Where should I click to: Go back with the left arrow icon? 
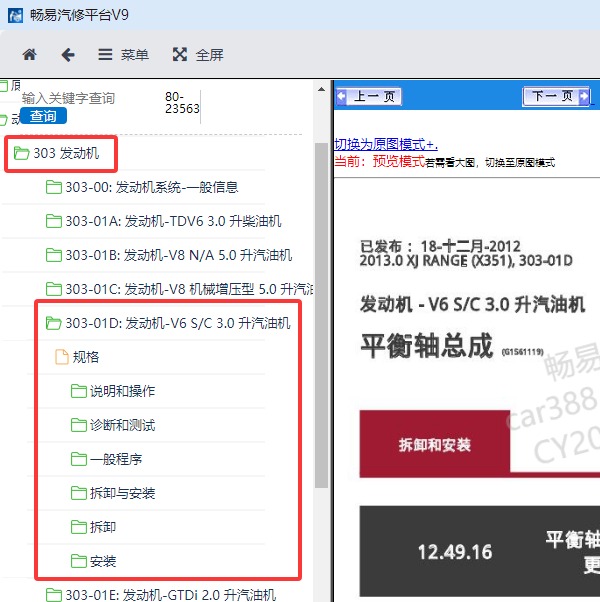tap(68, 55)
